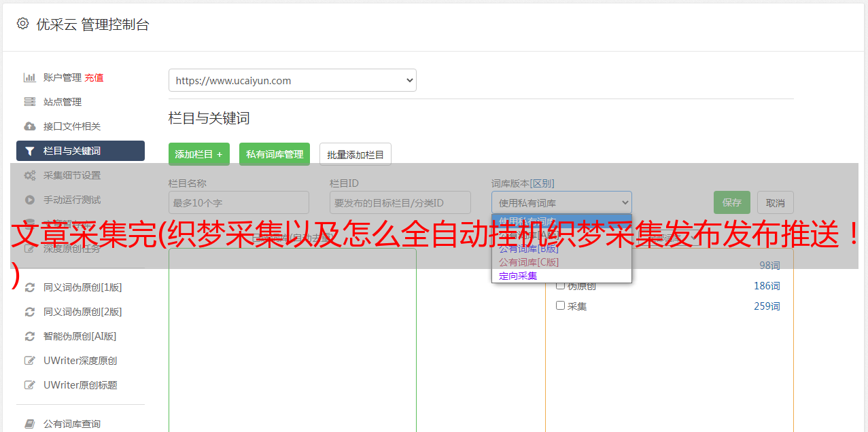
Task: Click the cloud upload icon for 接口文件相关
Action: point(30,126)
